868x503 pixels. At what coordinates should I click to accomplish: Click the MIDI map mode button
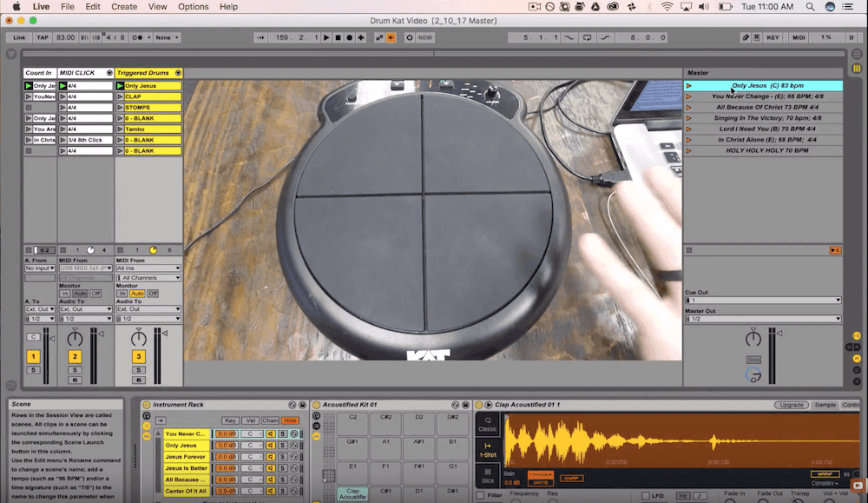799,37
